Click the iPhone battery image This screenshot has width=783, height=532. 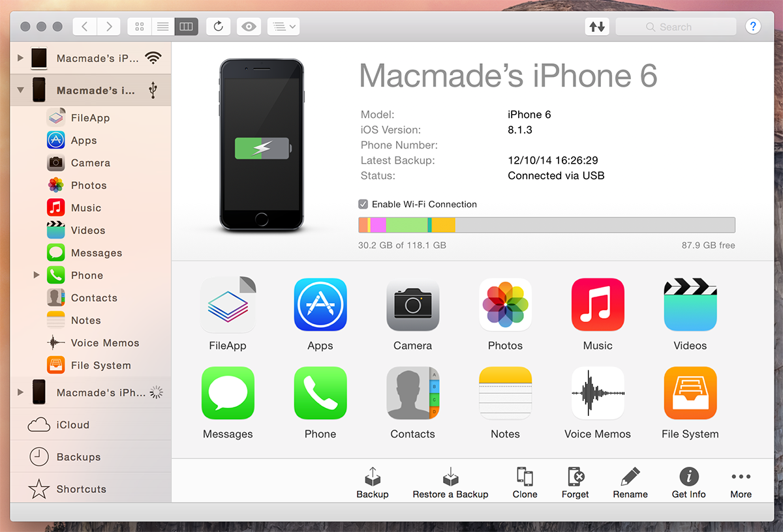(262, 149)
